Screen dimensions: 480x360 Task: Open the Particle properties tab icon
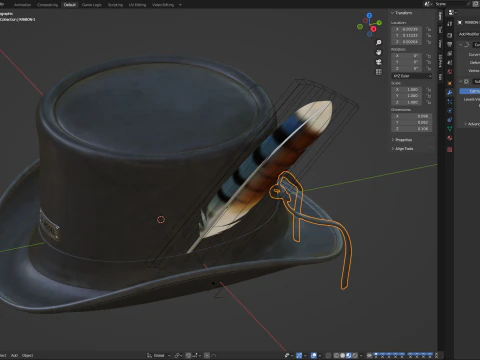(x=450, y=102)
